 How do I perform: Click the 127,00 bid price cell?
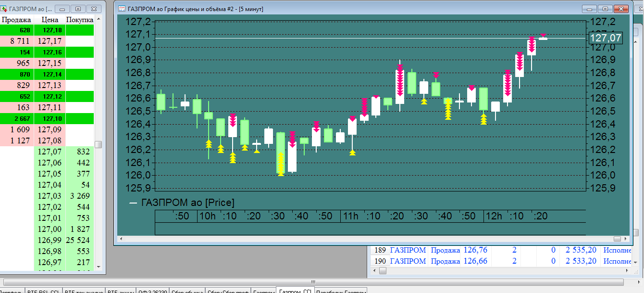[x=50, y=229]
